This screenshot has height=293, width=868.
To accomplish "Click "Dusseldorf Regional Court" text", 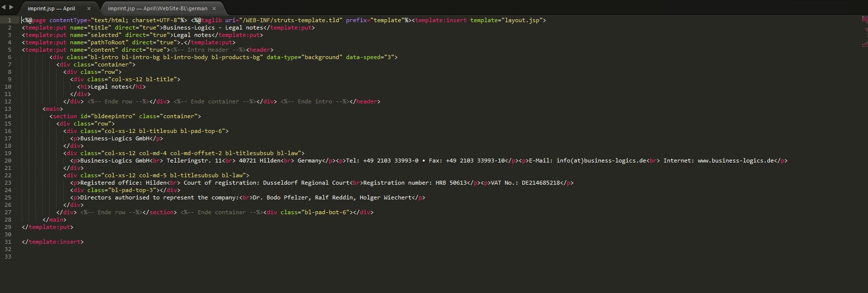I will 306,183.
